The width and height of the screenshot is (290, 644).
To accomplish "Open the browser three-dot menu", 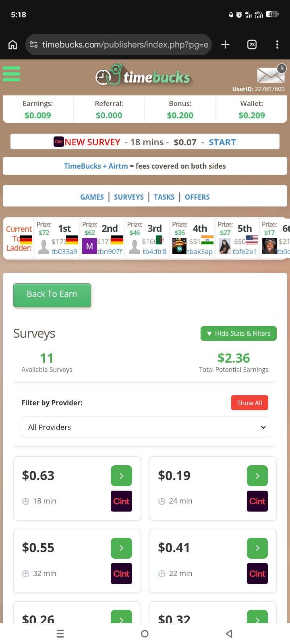I will tap(277, 45).
